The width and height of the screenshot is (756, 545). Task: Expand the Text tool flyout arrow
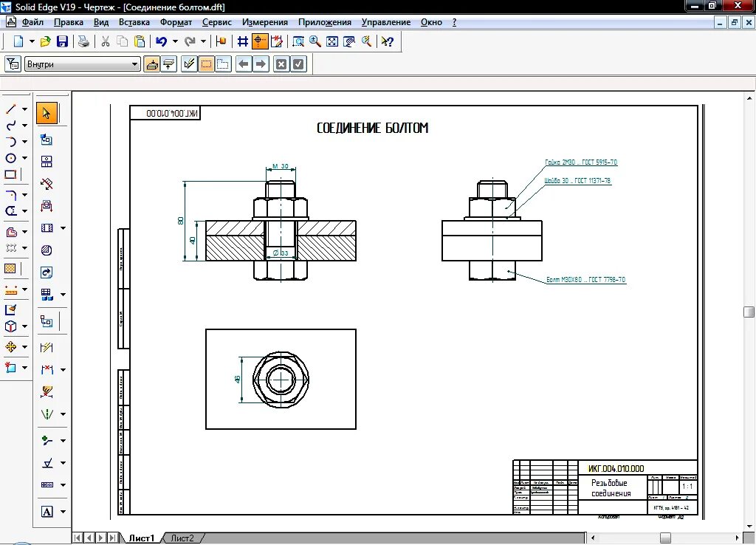63,512
